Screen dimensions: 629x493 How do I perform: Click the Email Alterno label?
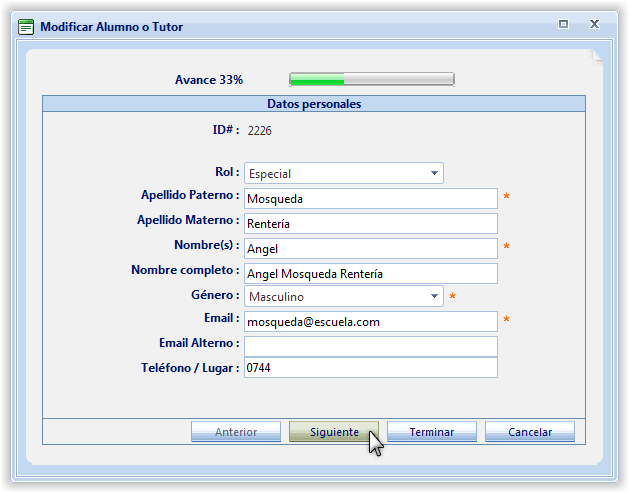199,343
